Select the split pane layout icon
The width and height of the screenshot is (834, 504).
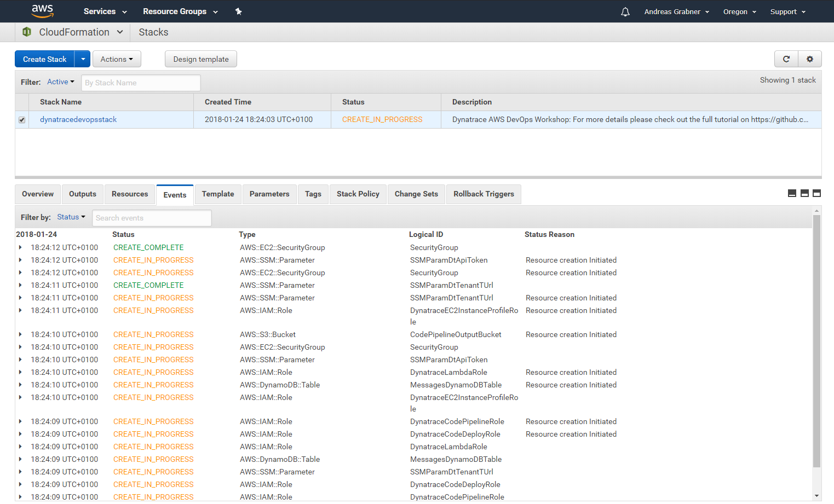coord(804,193)
